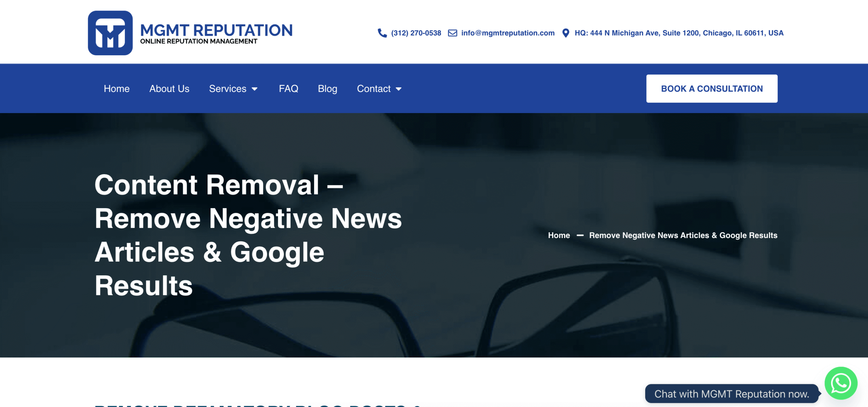Go to the Home menu item
Screen dimensions: 868x407
point(117,89)
